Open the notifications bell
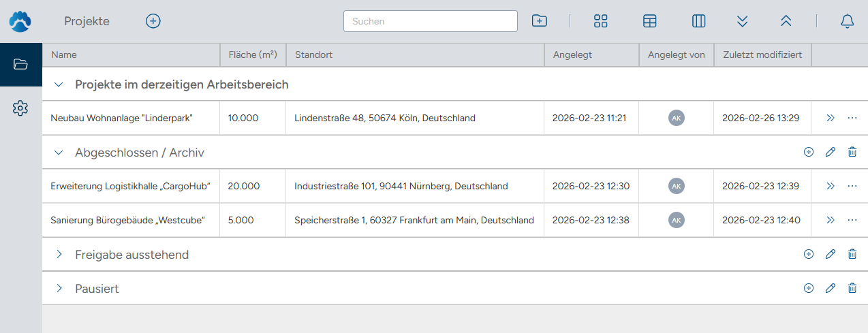 coord(847,21)
